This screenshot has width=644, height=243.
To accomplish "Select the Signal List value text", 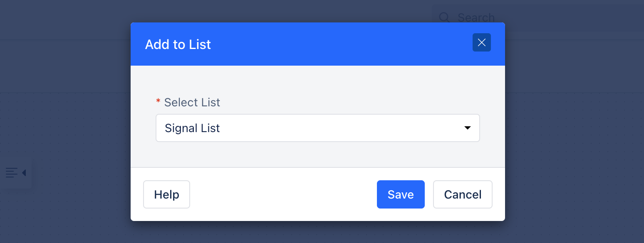I will [192, 128].
